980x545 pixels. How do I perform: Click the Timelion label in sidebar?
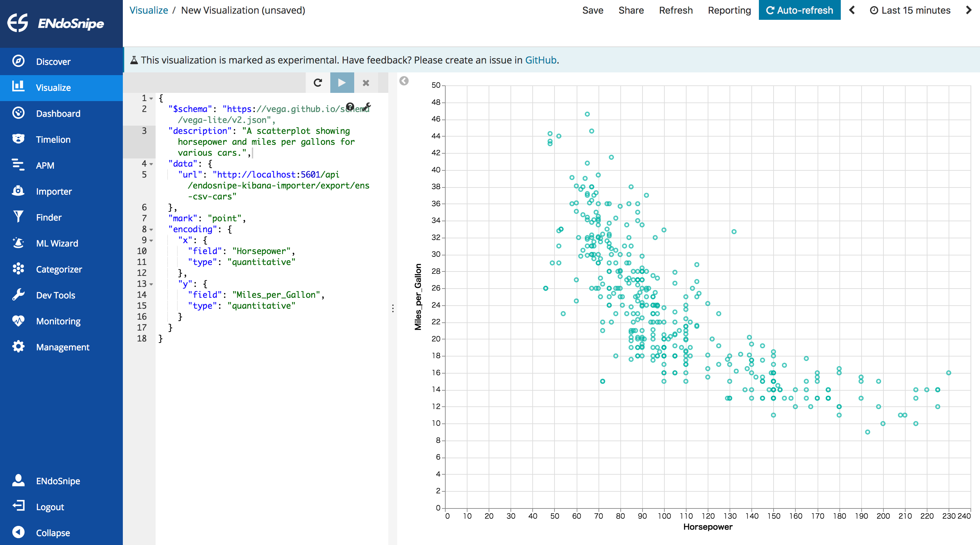click(x=53, y=139)
